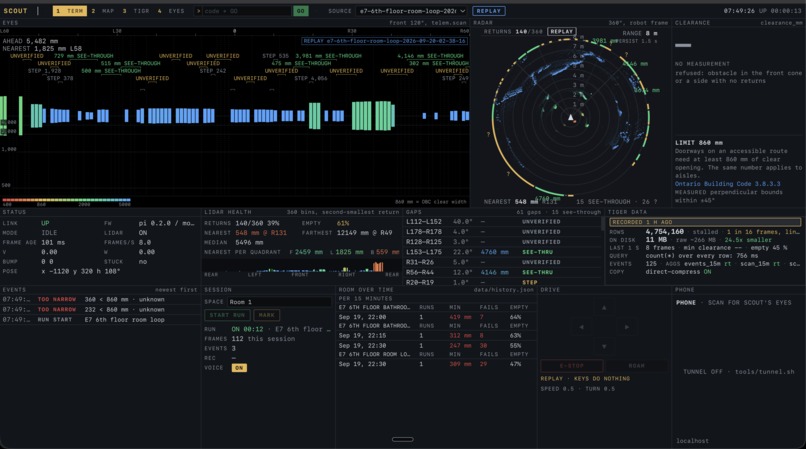806x449 pixels.
Task: Select the L112–L152 gap row
Action: pos(502,222)
